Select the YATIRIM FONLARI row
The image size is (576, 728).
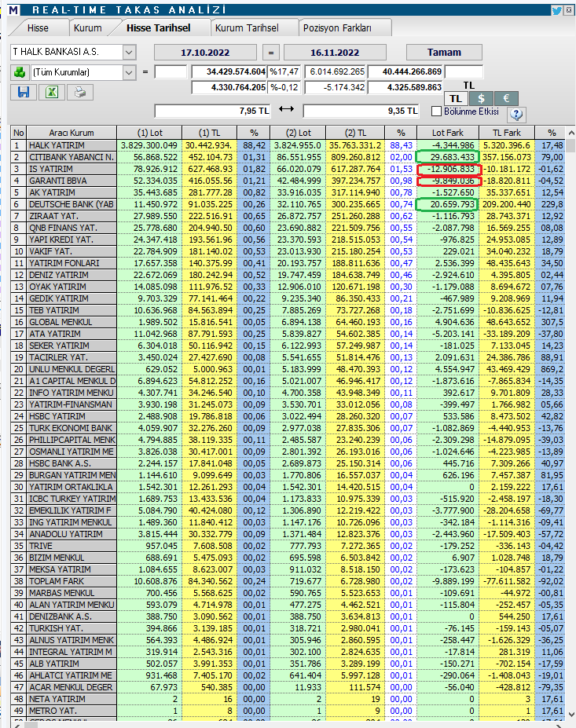click(x=288, y=263)
